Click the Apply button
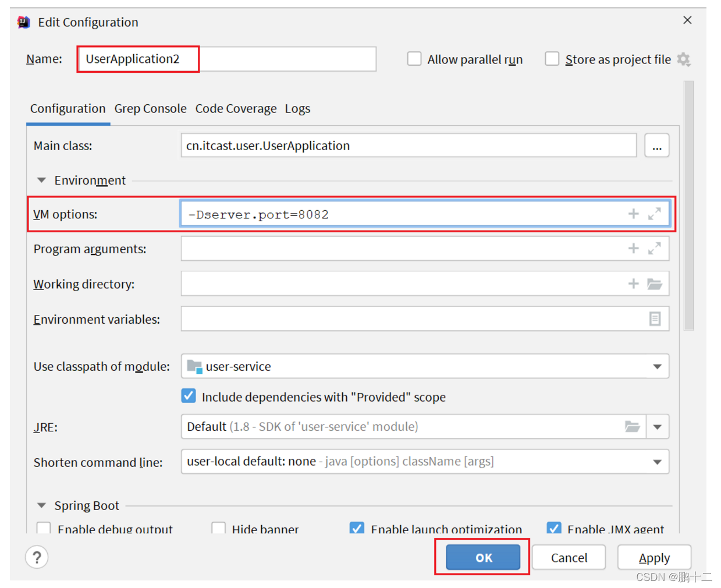The width and height of the screenshot is (721, 588). coord(654,558)
